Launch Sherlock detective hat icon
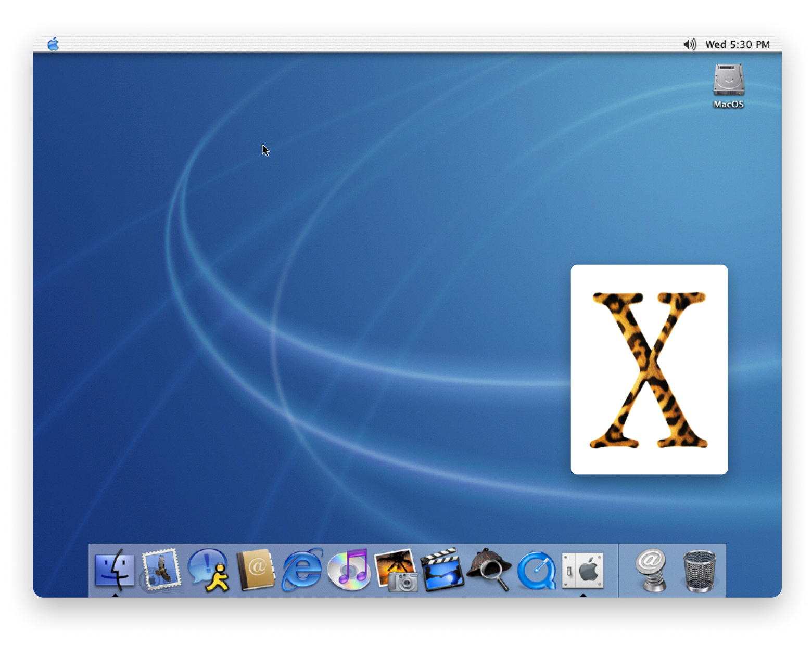The width and height of the screenshot is (812, 645). point(489,570)
